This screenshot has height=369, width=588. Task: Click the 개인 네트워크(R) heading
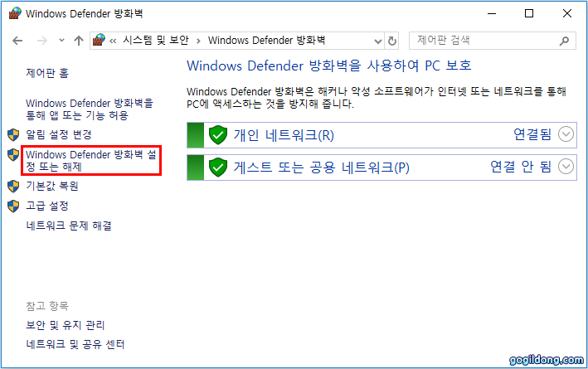pos(284,135)
